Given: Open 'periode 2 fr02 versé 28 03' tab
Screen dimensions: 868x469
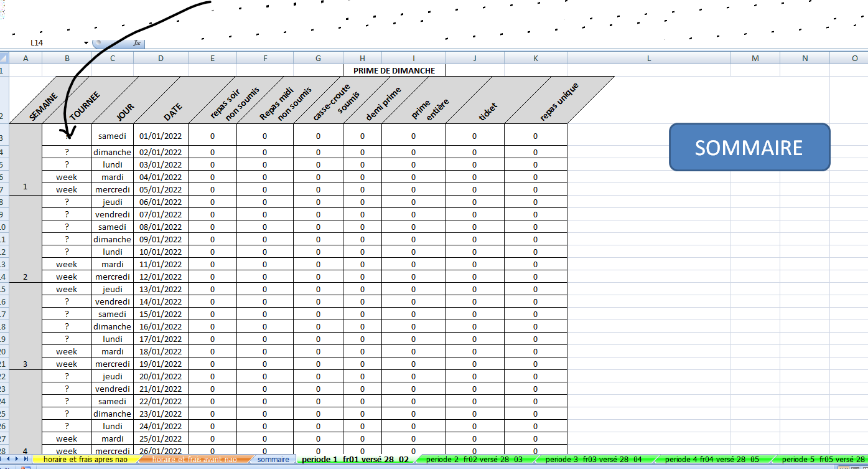Looking at the screenshot, I should [475, 460].
